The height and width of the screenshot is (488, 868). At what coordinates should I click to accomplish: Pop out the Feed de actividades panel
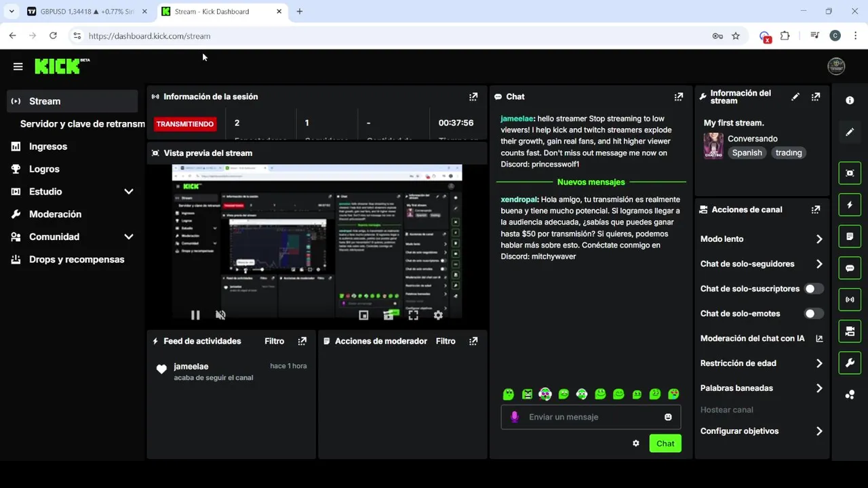tap(302, 341)
